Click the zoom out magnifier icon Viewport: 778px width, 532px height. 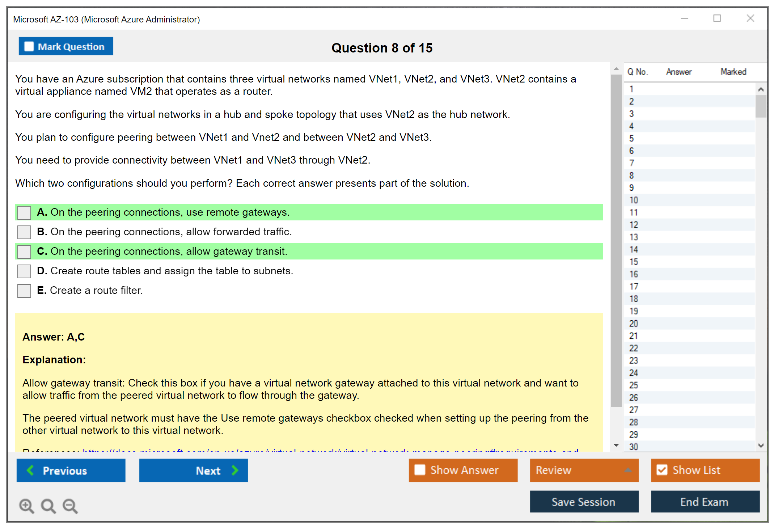pos(70,506)
